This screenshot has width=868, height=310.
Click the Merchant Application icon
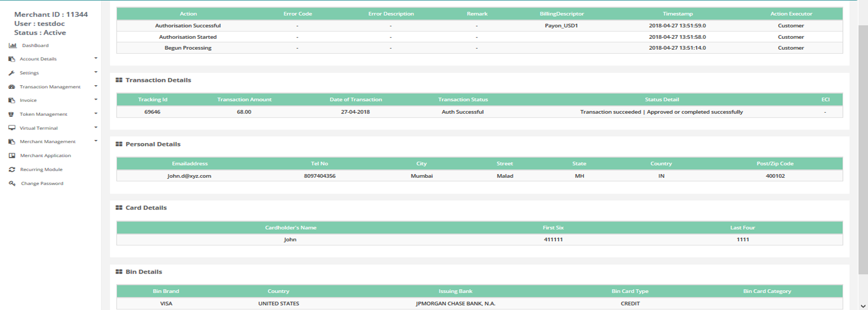click(x=12, y=155)
